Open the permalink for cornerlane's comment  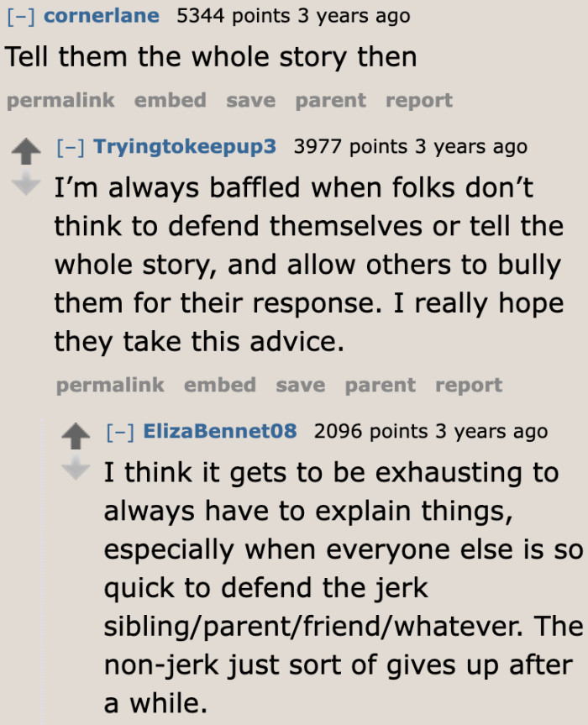60,100
